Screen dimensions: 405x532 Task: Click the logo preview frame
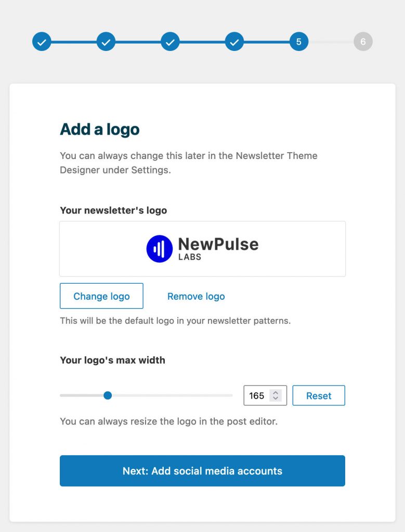pos(202,248)
